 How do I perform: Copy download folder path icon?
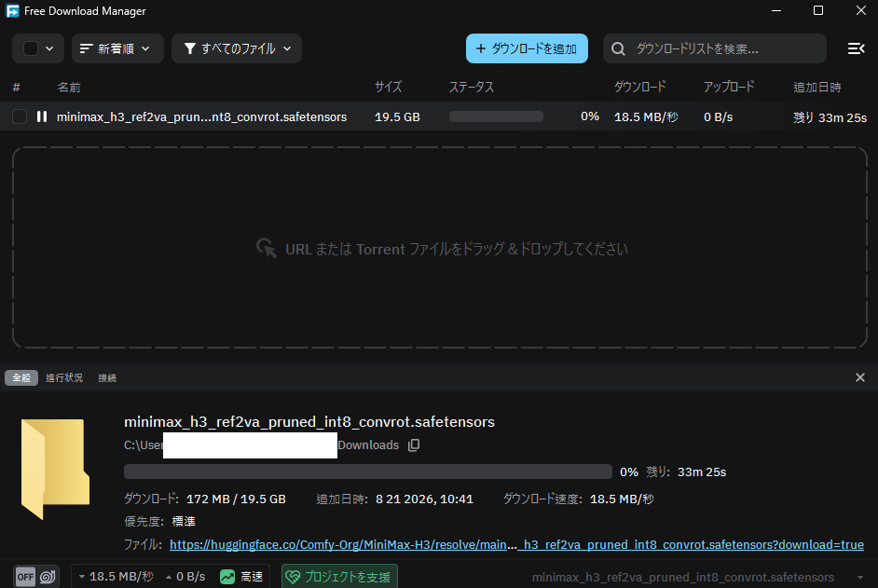(414, 445)
